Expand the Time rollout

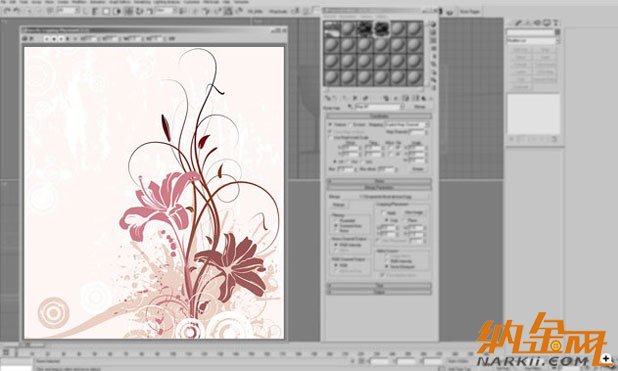(379, 285)
